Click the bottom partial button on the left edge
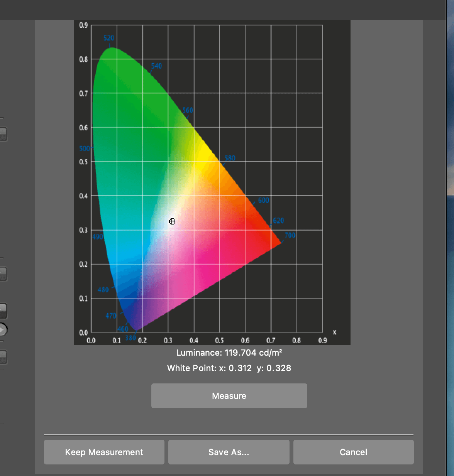Screen dimensions: 454x476 [3, 357]
